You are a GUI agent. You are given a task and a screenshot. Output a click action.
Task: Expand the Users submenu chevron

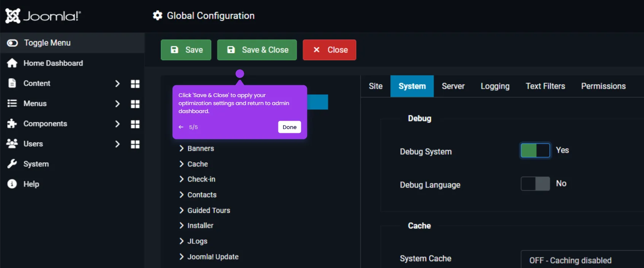pos(117,144)
